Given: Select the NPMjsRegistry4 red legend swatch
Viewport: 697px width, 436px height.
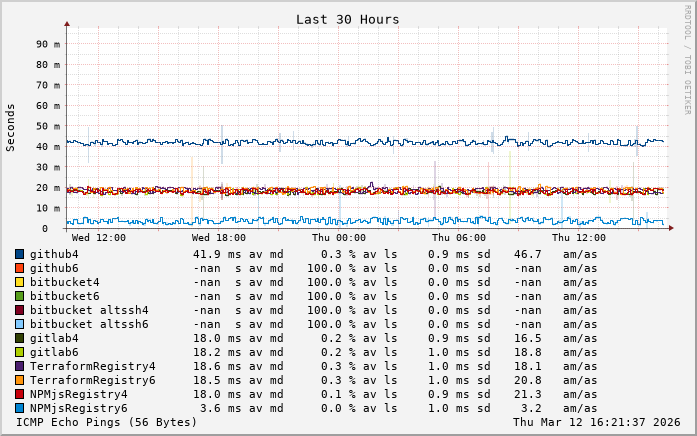Looking at the screenshot, I should (19, 395).
